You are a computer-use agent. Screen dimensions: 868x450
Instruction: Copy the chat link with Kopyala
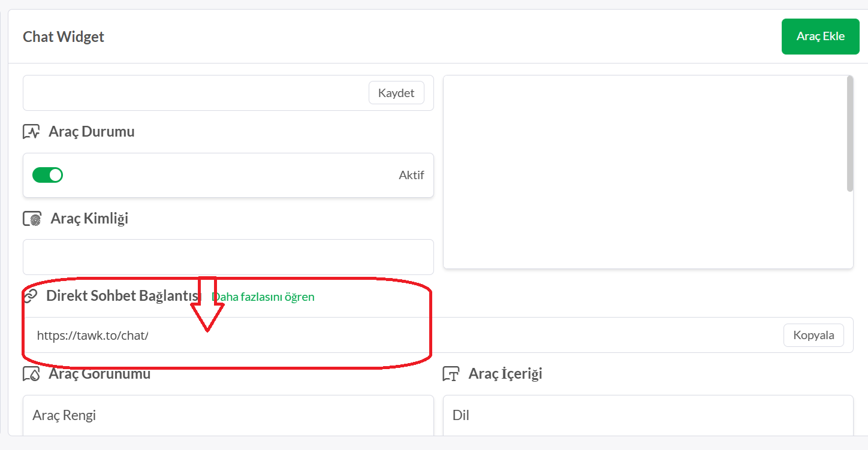[x=813, y=335]
